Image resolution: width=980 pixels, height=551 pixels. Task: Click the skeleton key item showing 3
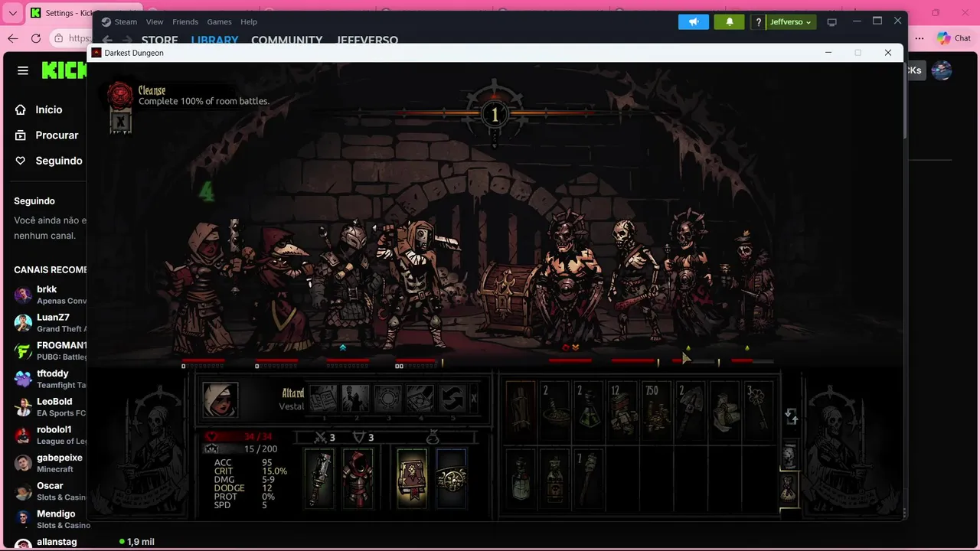(759, 412)
